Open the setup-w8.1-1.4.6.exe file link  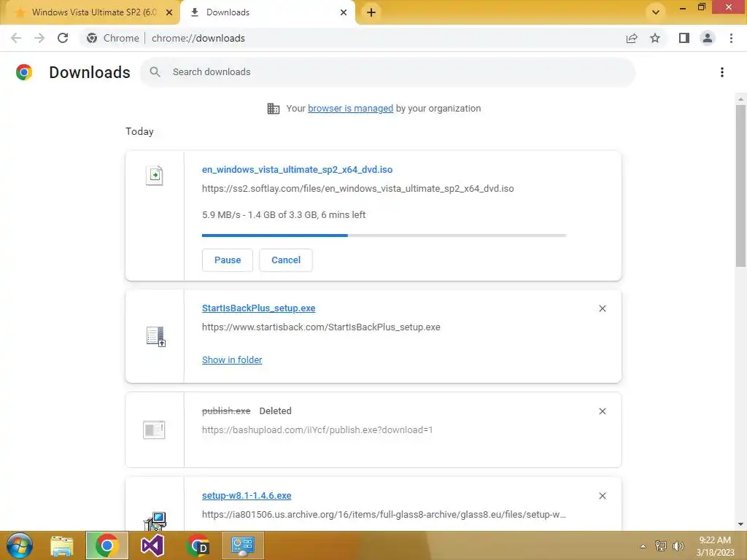pyautogui.click(x=247, y=496)
